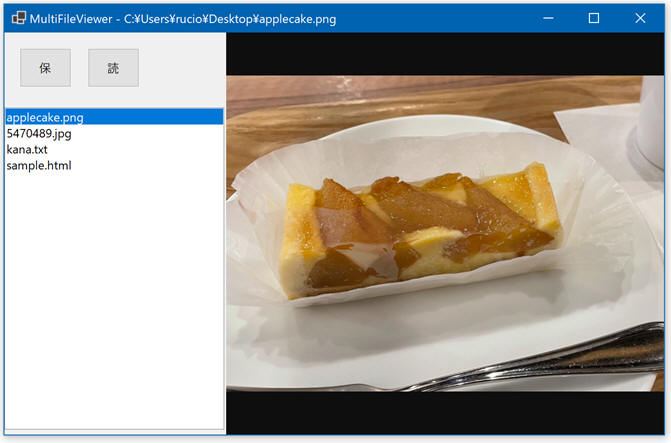Select sample.html in the file list
The image size is (671, 443).
point(114,165)
